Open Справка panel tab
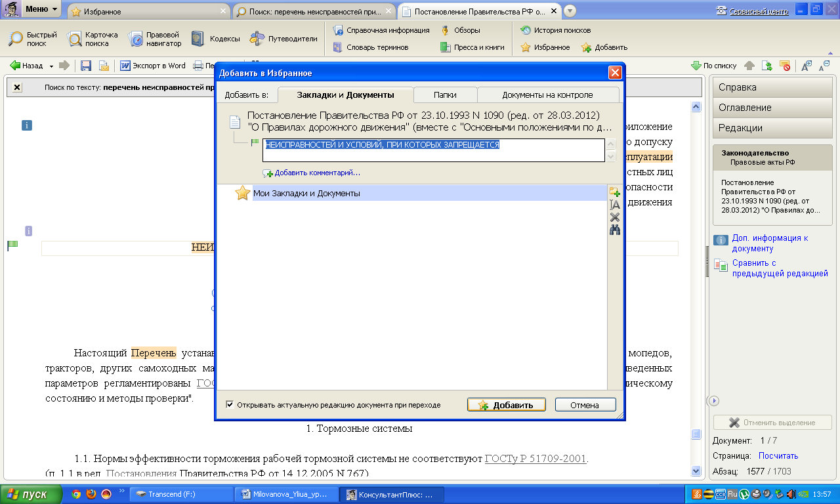The height and width of the screenshot is (504, 840). pos(773,87)
